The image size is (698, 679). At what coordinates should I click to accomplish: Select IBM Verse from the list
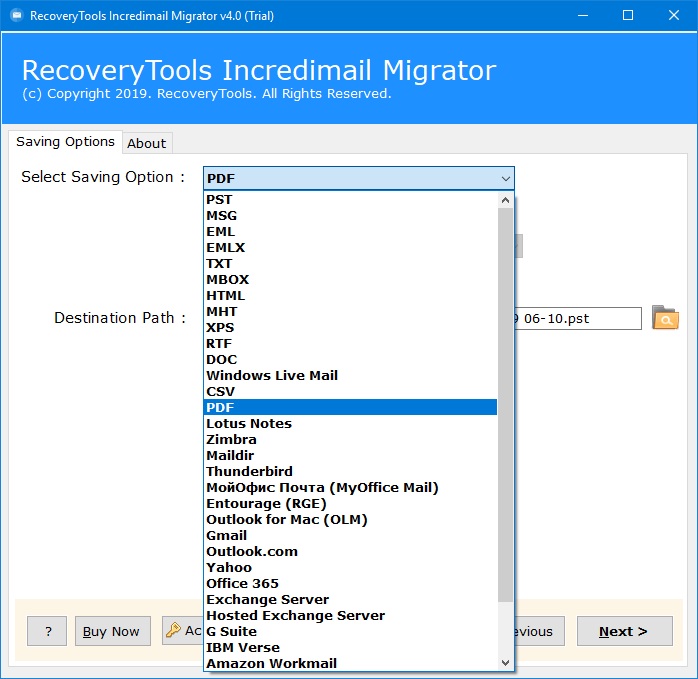coord(350,648)
